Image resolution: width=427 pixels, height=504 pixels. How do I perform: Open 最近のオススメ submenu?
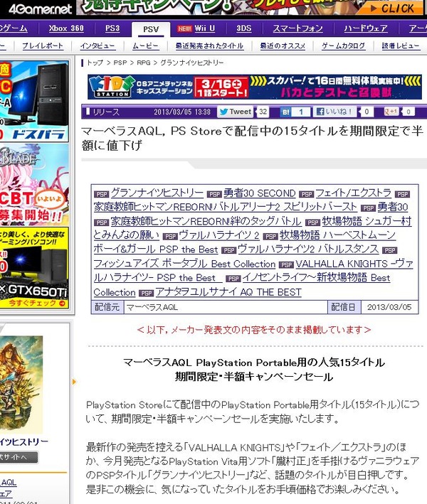[x=283, y=45]
